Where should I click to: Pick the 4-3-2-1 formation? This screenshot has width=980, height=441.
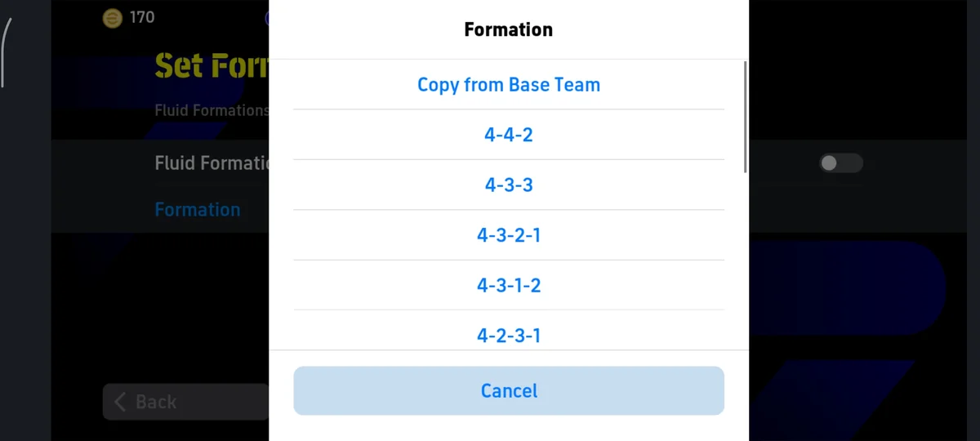[509, 235]
